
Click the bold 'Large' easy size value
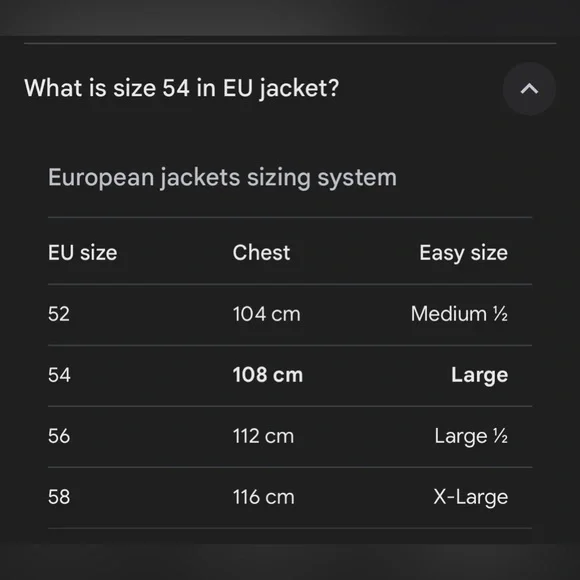(479, 376)
